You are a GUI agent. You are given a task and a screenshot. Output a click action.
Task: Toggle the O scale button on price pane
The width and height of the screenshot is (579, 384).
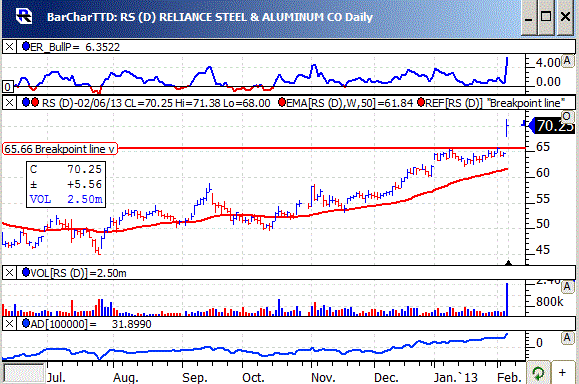[566, 116]
